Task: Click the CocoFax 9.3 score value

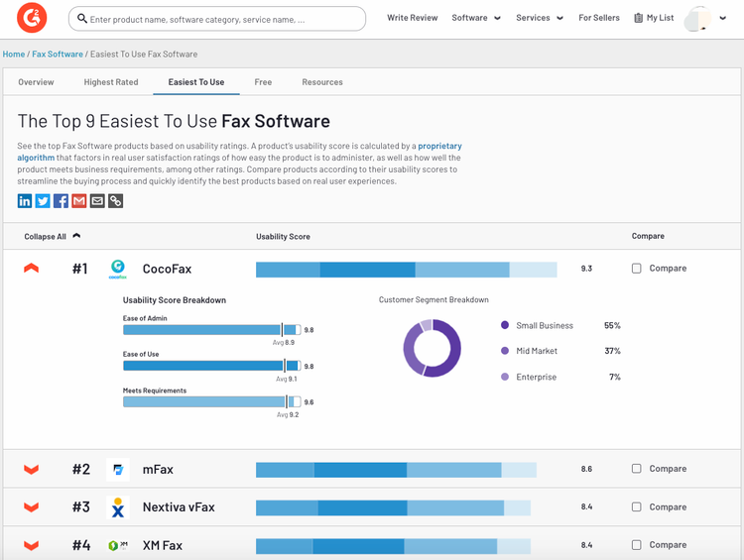Action: pyautogui.click(x=586, y=269)
